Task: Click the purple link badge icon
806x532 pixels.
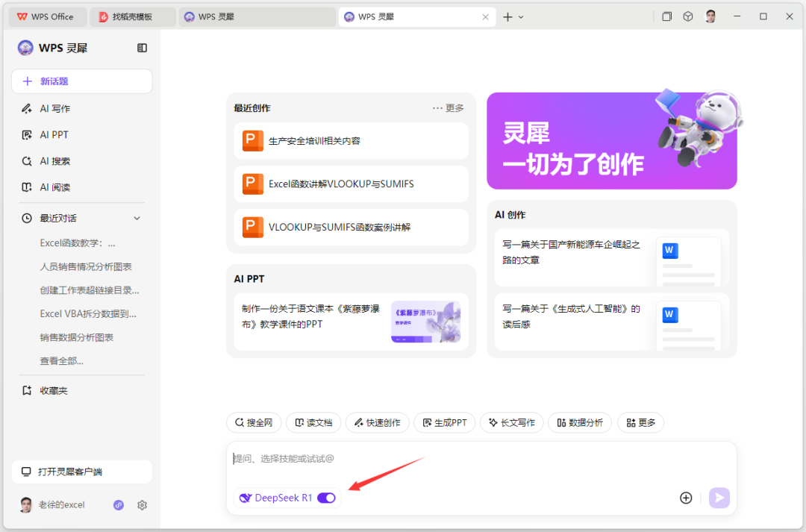Action: pos(119,505)
